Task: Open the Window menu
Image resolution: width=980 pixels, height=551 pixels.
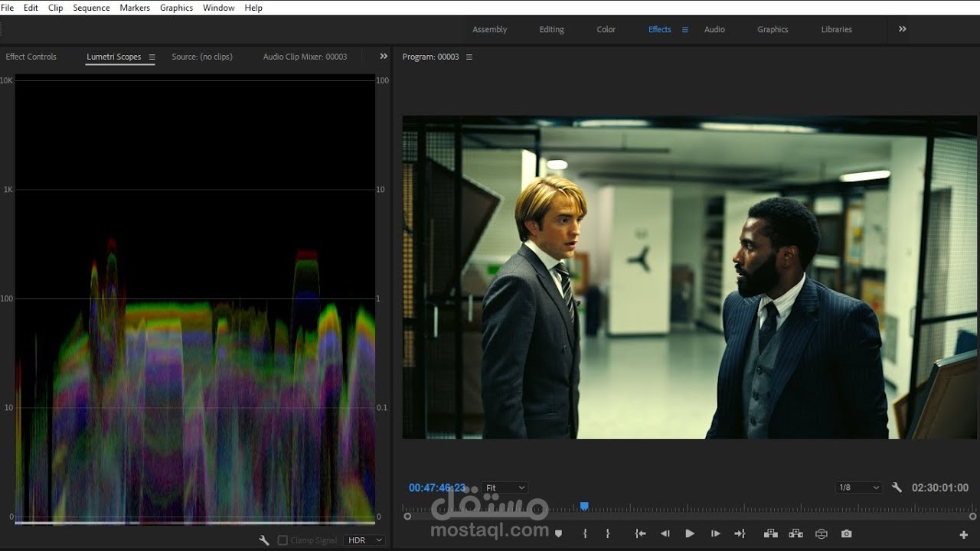Action: pyautogui.click(x=219, y=8)
